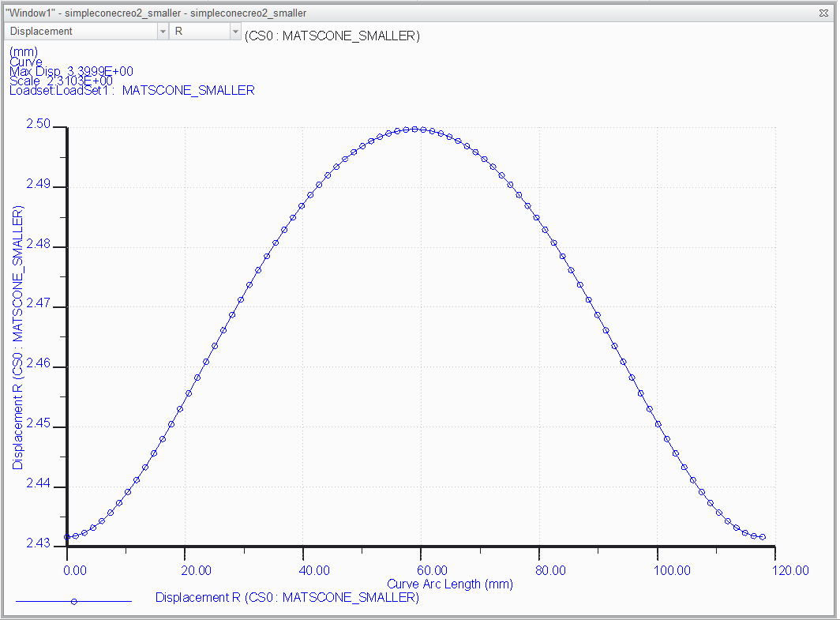Click the Scale 2.3103E+00 label
840x620 pixels.
61,81
